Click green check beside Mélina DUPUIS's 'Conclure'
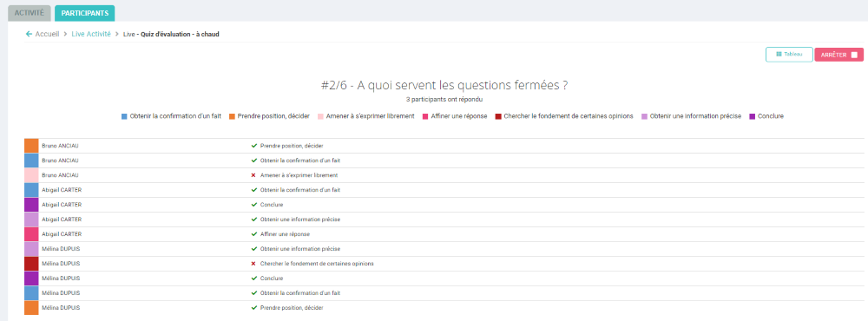The image size is (868, 321). click(x=254, y=278)
